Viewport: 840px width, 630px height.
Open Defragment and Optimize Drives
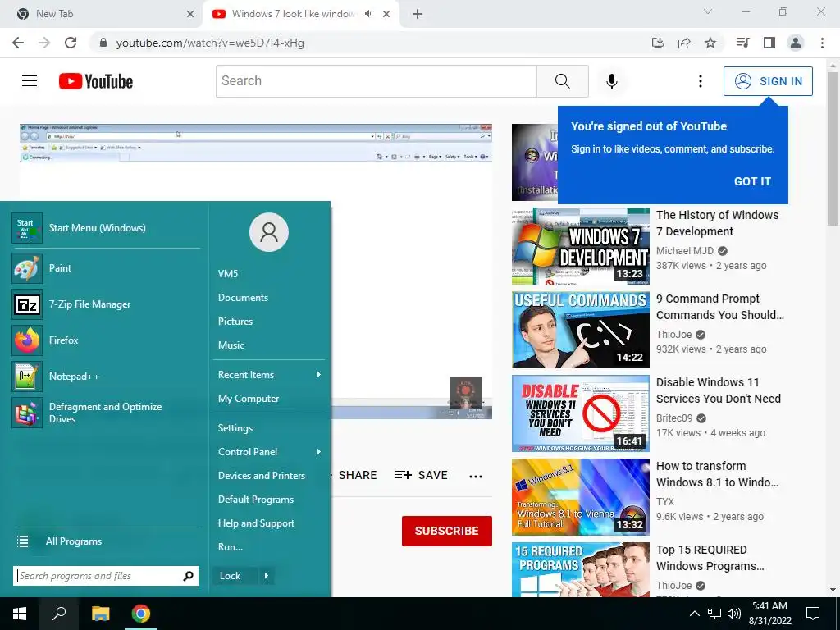tap(106, 413)
